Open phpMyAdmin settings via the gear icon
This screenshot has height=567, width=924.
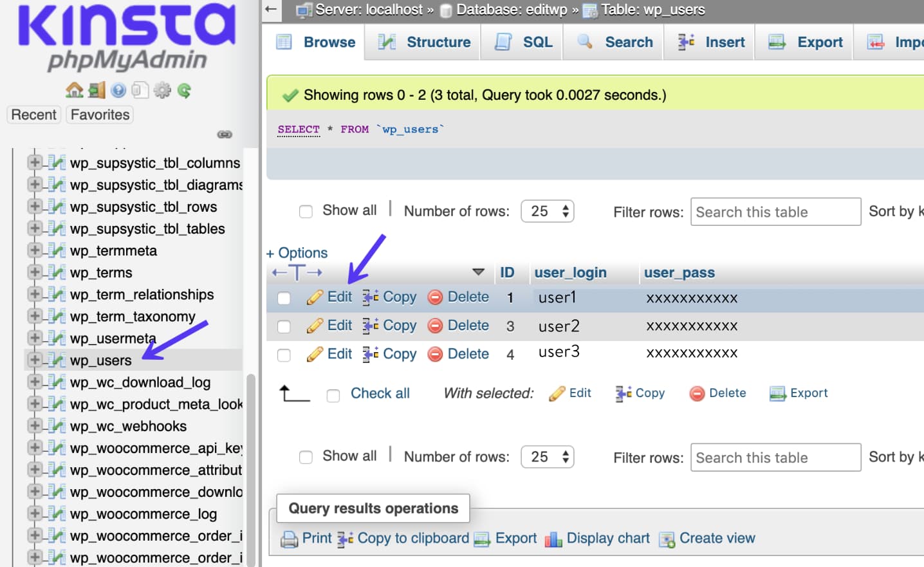click(x=162, y=90)
